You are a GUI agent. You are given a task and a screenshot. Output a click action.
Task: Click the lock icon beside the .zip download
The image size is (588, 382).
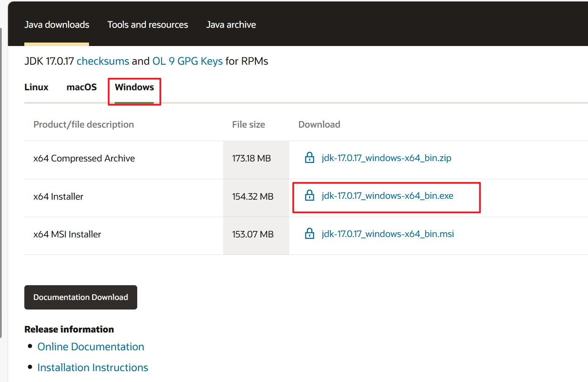(309, 158)
